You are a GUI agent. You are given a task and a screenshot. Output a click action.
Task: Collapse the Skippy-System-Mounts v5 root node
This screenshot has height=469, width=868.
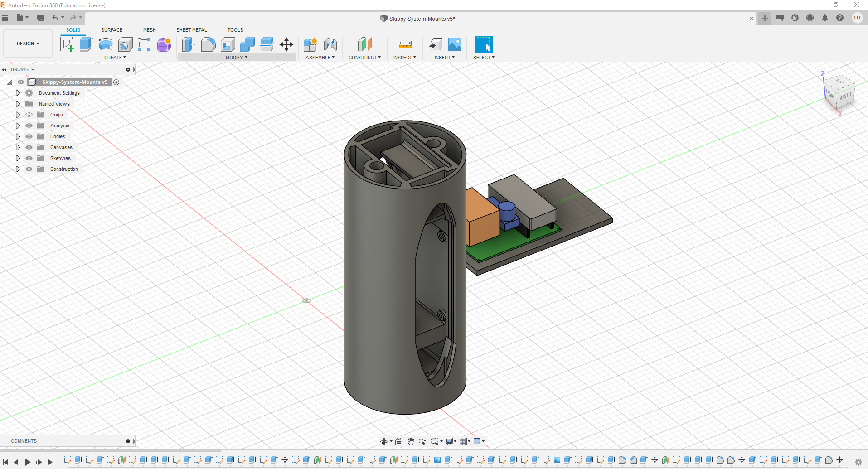click(10, 82)
